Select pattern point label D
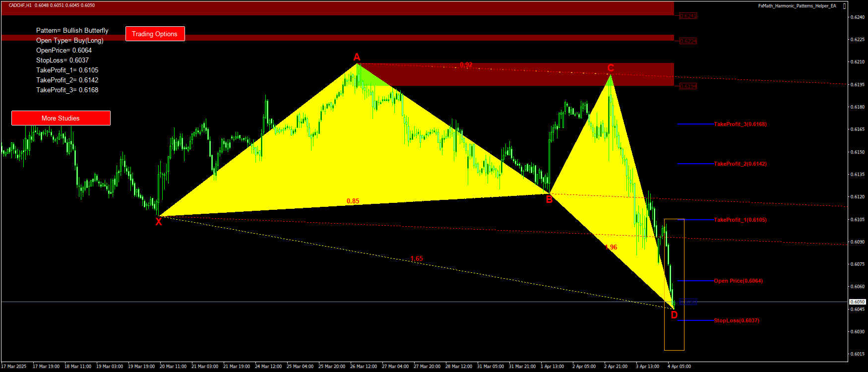 pos(674,315)
